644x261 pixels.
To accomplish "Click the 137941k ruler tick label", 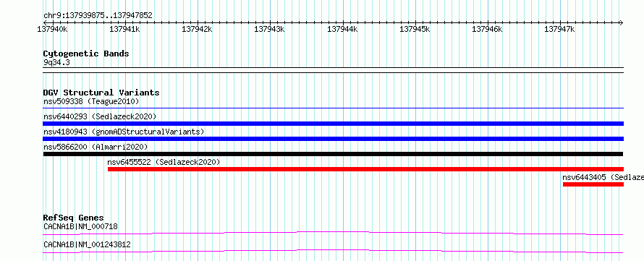I will pyautogui.click(x=125, y=29).
